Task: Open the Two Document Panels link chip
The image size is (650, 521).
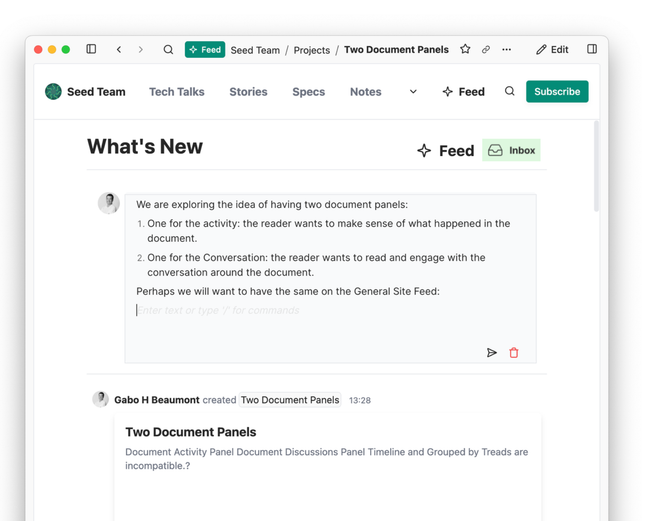Action: click(290, 400)
